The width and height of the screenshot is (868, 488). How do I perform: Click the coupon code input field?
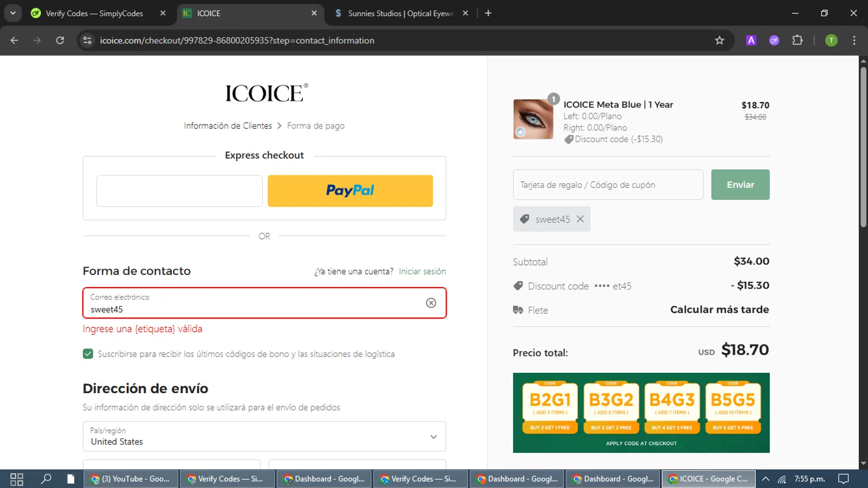(x=608, y=185)
